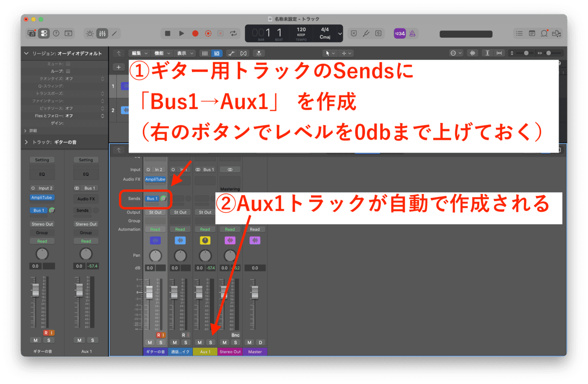The height and width of the screenshot is (384, 588).
Task: Click the volume fader of the Master strip
Action: point(255,292)
